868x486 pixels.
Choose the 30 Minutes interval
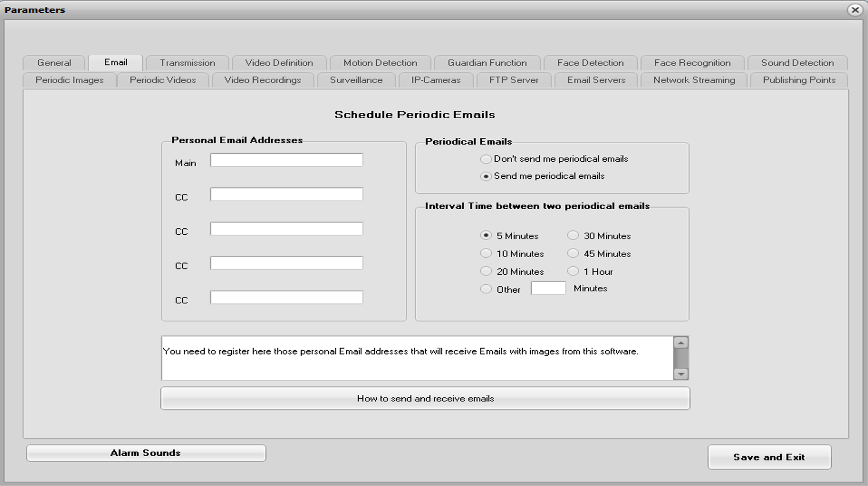[573, 235]
